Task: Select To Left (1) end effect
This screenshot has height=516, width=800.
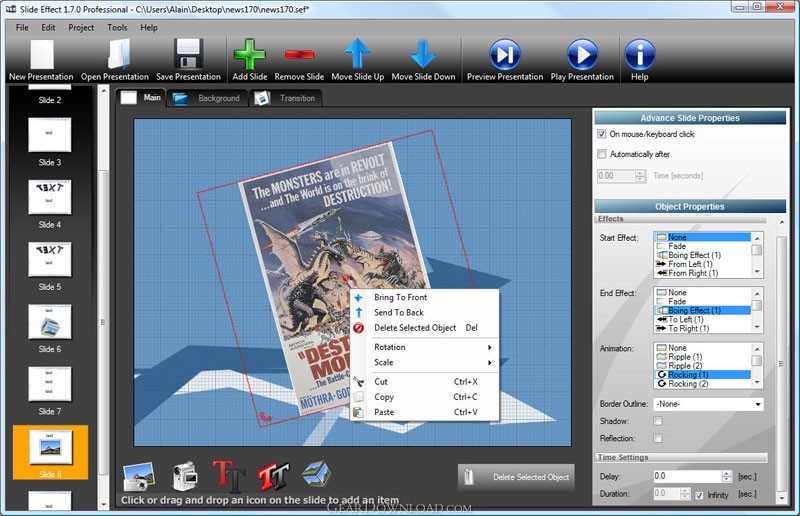Action: 703,320
